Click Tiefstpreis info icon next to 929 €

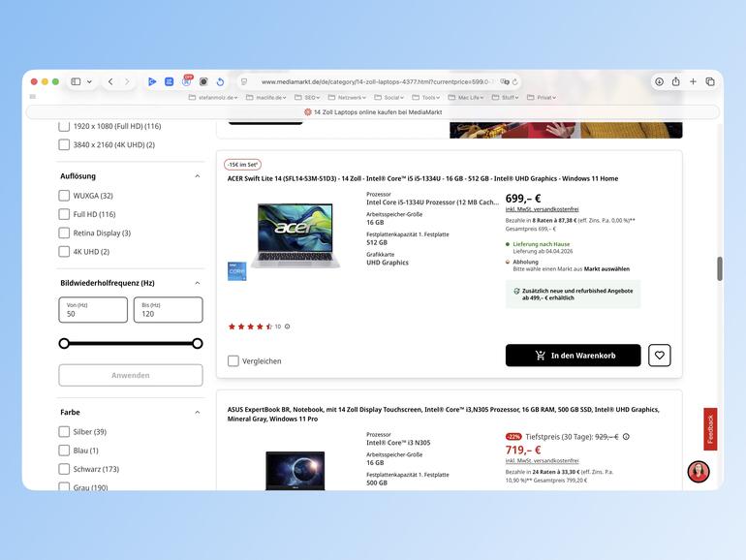(x=626, y=437)
